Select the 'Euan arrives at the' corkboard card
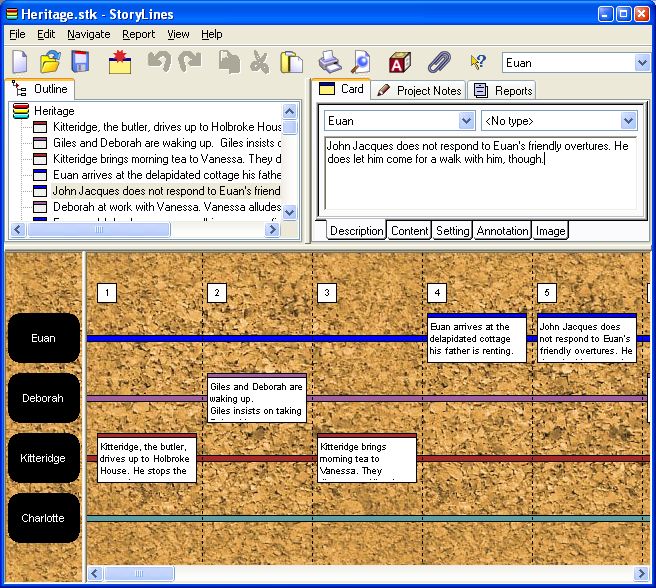The width and height of the screenshot is (656, 588). click(x=477, y=338)
